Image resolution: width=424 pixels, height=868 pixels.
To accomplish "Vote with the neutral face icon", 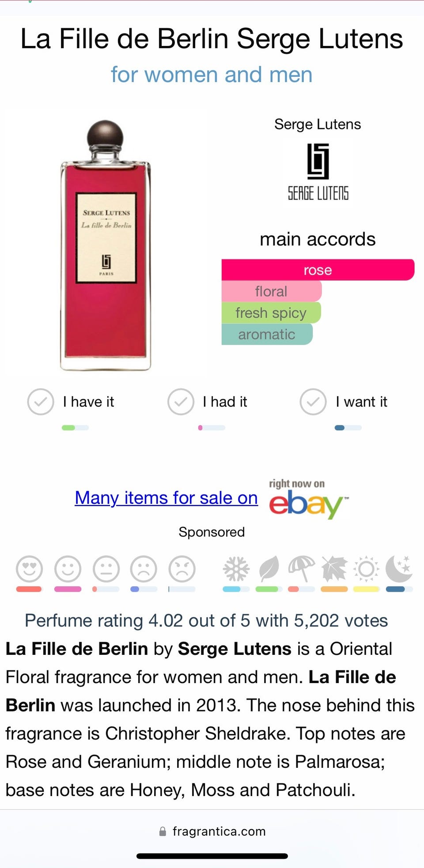I will pos(106,569).
